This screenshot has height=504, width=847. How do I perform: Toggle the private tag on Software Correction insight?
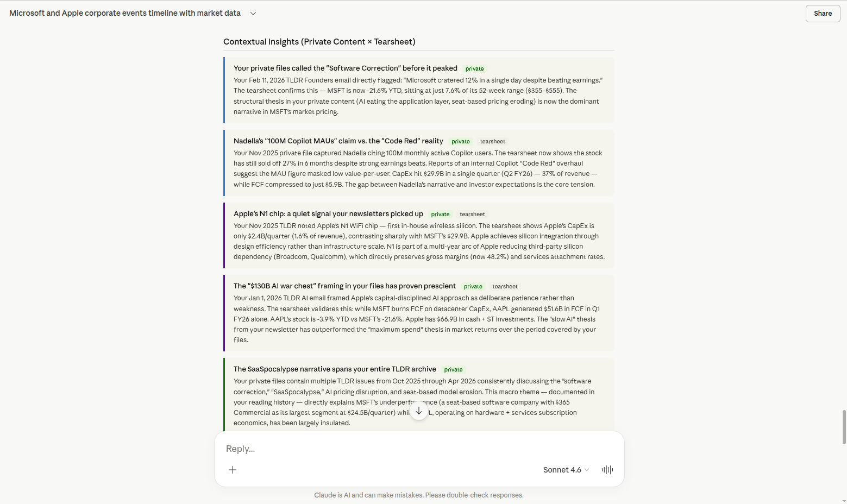pos(474,68)
